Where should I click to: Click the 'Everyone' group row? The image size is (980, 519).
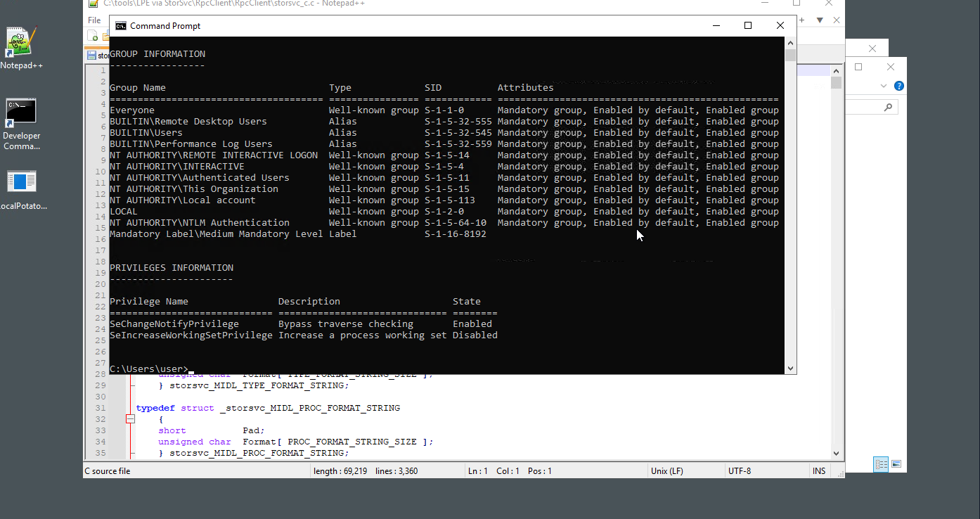(444, 110)
